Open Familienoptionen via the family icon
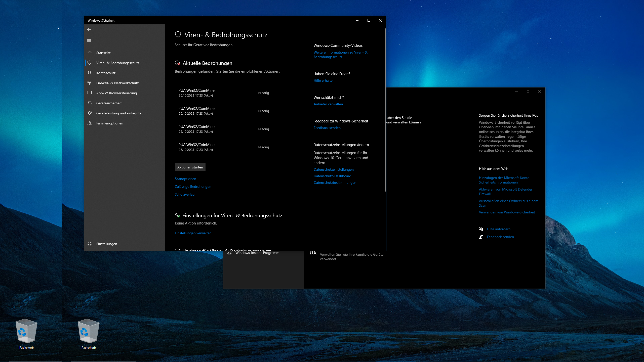The height and width of the screenshot is (362, 644). coord(90,123)
